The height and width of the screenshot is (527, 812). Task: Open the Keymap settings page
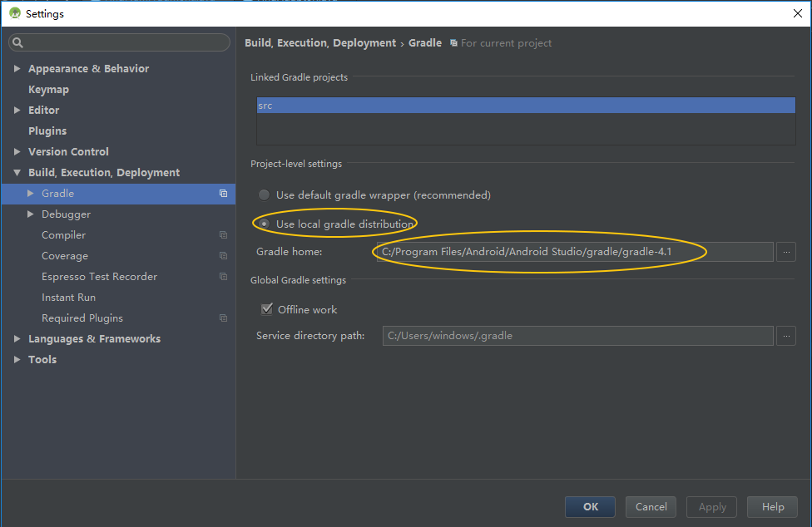[49, 90]
